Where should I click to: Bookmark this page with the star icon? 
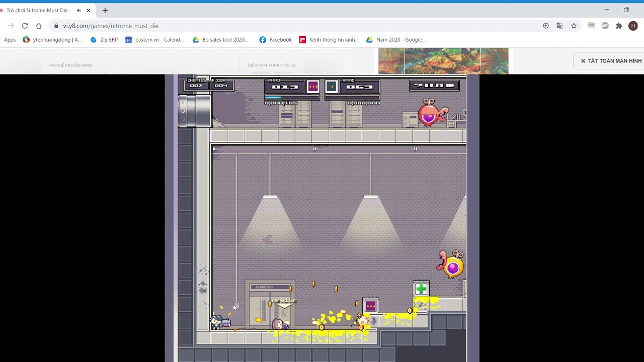point(574,26)
